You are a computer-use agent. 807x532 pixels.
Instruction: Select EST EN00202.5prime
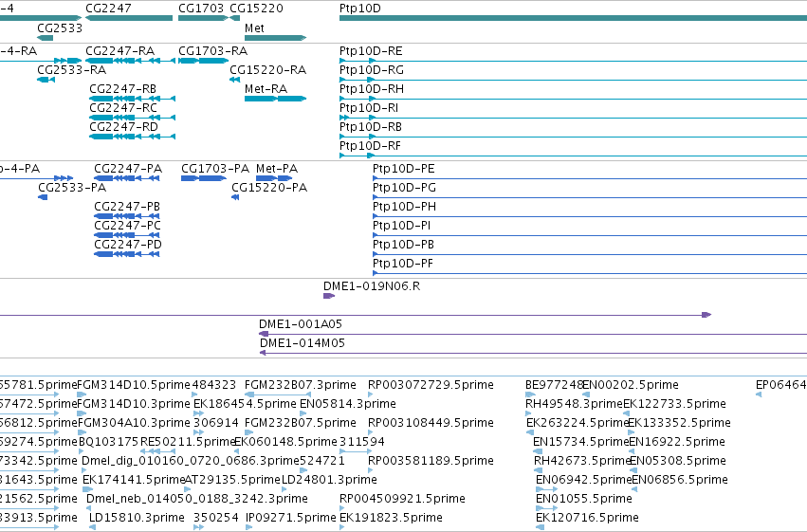click(x=586, y=394)
